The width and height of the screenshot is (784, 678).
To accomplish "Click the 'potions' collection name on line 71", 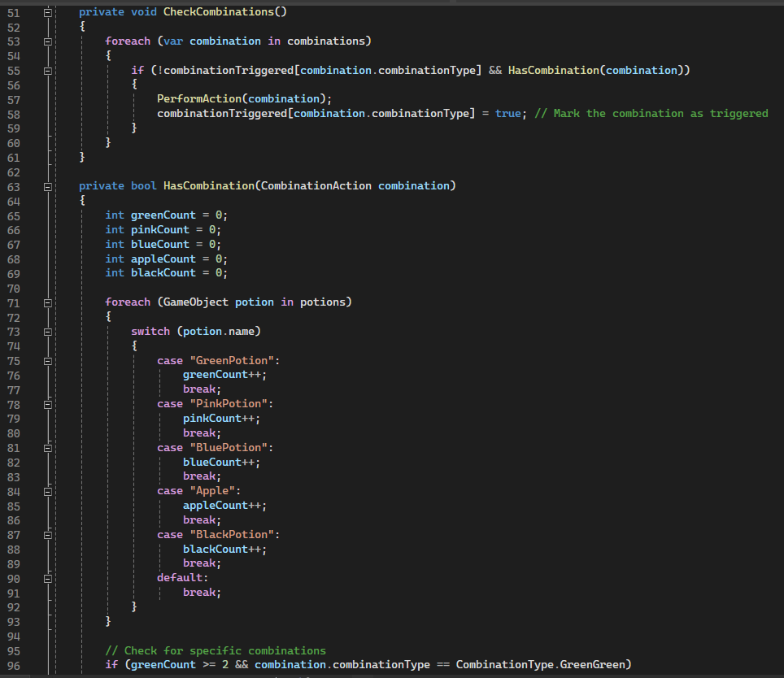I will point(323,302).
